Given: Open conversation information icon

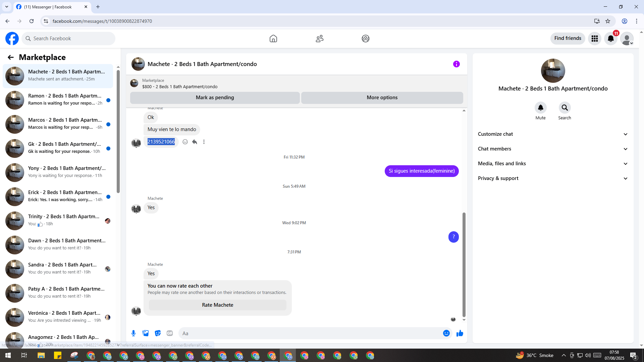Looking at the screenshot, I should click(457, 64).
